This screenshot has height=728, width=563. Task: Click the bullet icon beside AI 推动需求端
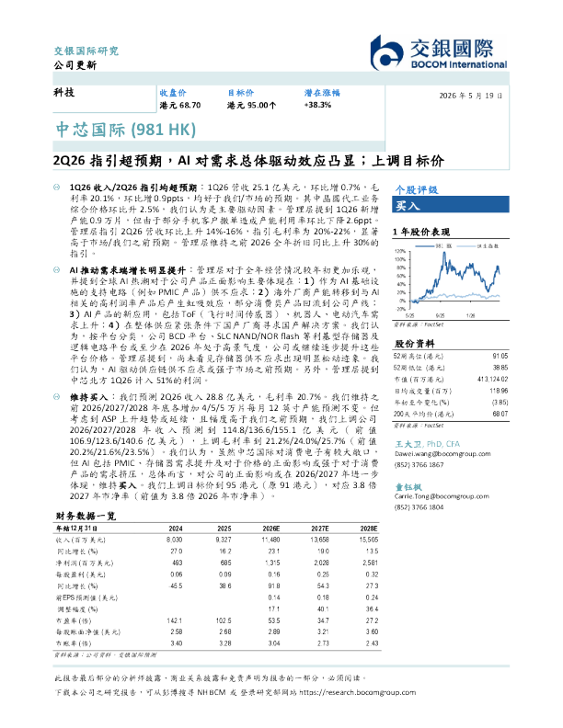point(57,269)
